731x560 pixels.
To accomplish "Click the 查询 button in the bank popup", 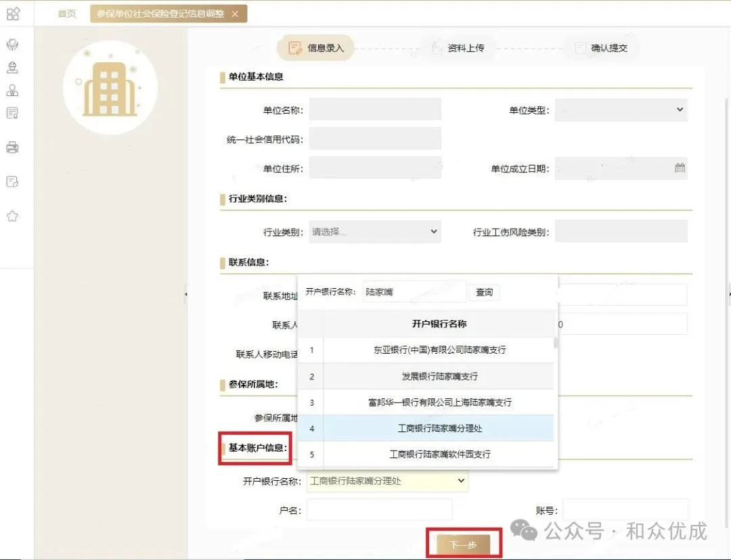I will 485,291.
